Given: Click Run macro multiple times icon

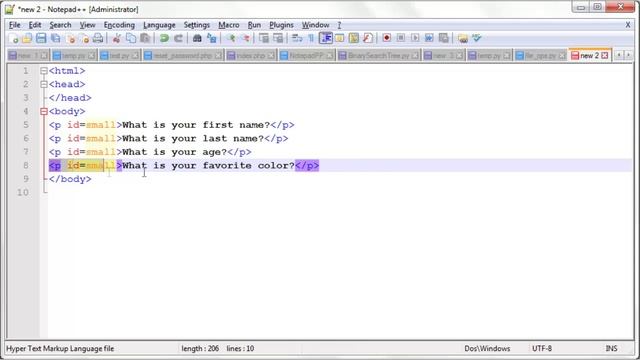Looking at the screenshot, I should (429, 38).
